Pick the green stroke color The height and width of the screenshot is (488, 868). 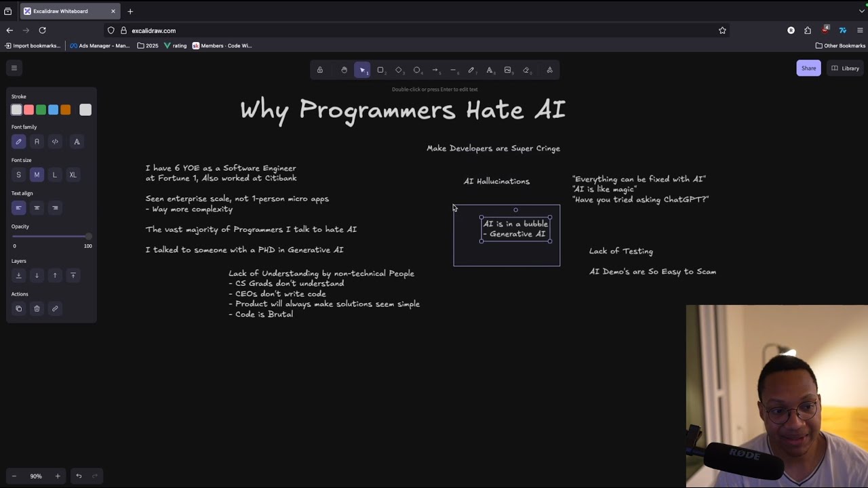click(41, 110)
